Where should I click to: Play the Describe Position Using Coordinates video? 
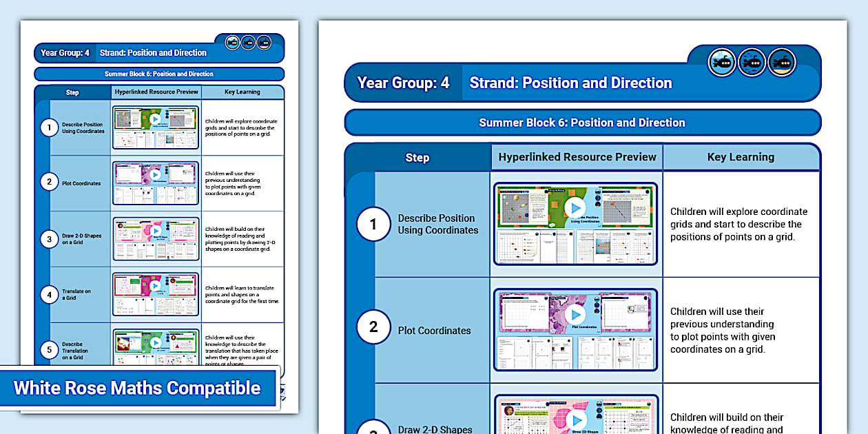click(575, 208)
